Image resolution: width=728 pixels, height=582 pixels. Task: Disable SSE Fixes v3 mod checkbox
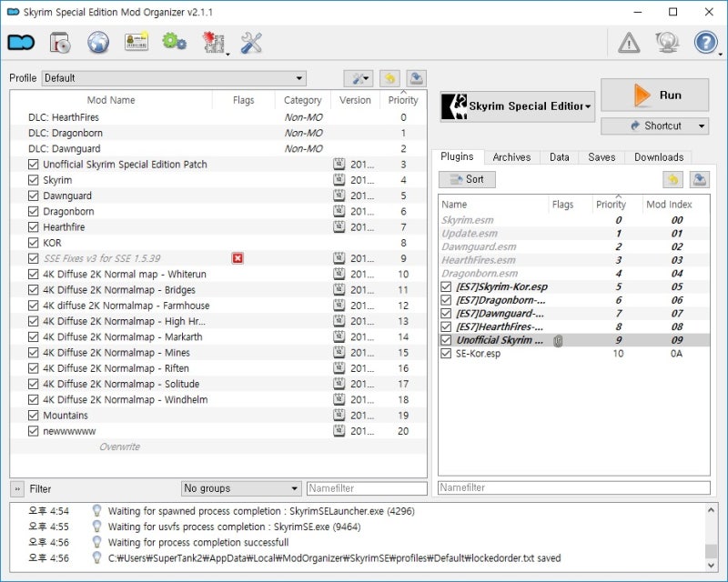[34, 258]
